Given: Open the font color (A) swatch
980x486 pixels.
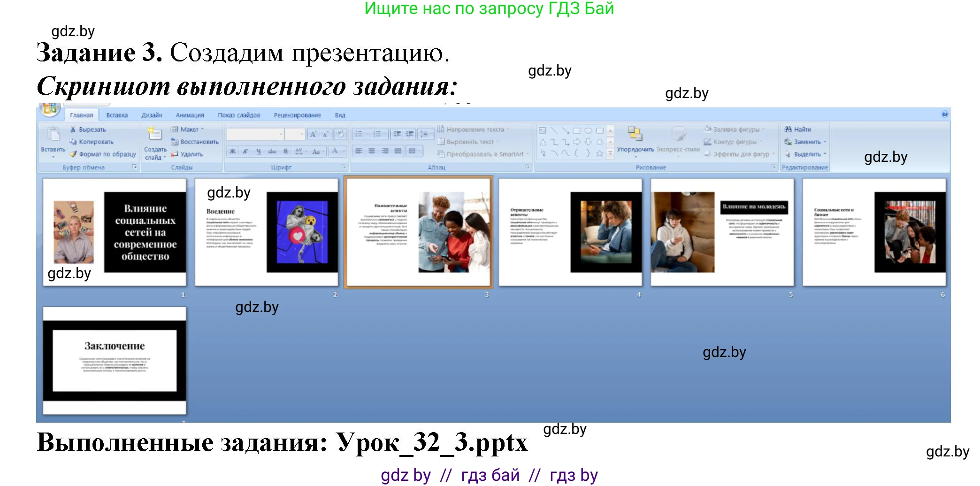Looking at the screenshot, I should (336, 152).
